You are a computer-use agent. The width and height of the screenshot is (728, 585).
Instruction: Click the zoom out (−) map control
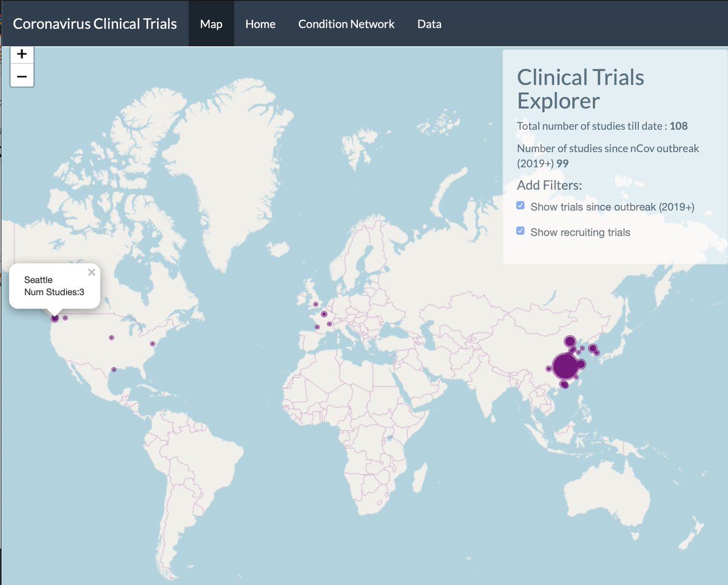point(22,76)
